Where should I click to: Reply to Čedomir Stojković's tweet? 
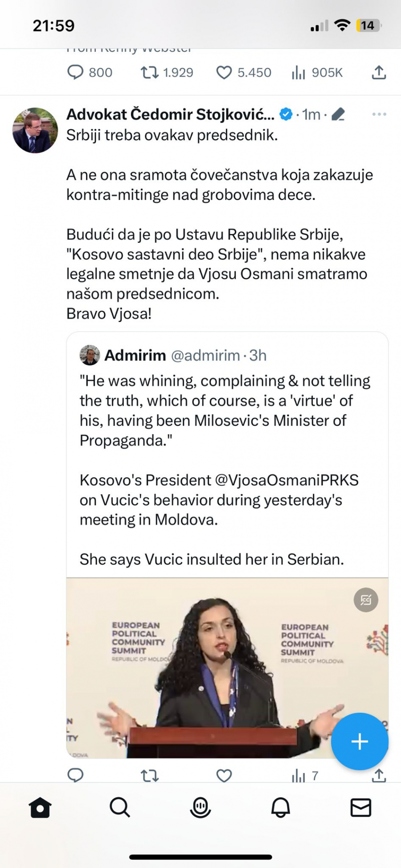pos(75,775)
